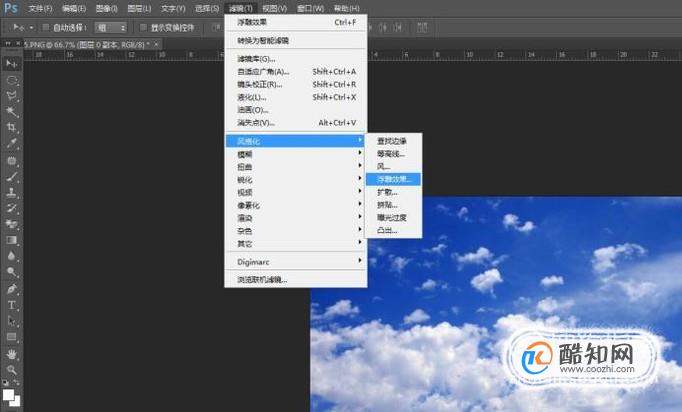This screenshot has height=412, width=682.
Task: Select 等高线... in 风格化 submenu
Action: click(393, 154)
